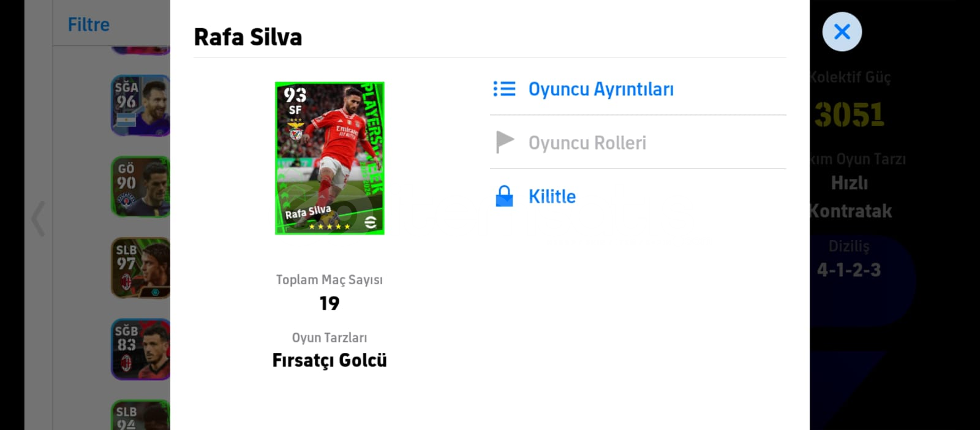Viewport: 980px width, 430px height.
Task: Click the Benfica club badge on card
Action: [x=296, y=130]
